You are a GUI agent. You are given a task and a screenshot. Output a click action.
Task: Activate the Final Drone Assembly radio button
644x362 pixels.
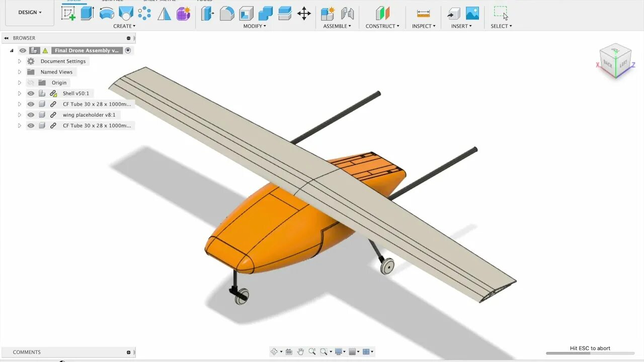point(128,50)
